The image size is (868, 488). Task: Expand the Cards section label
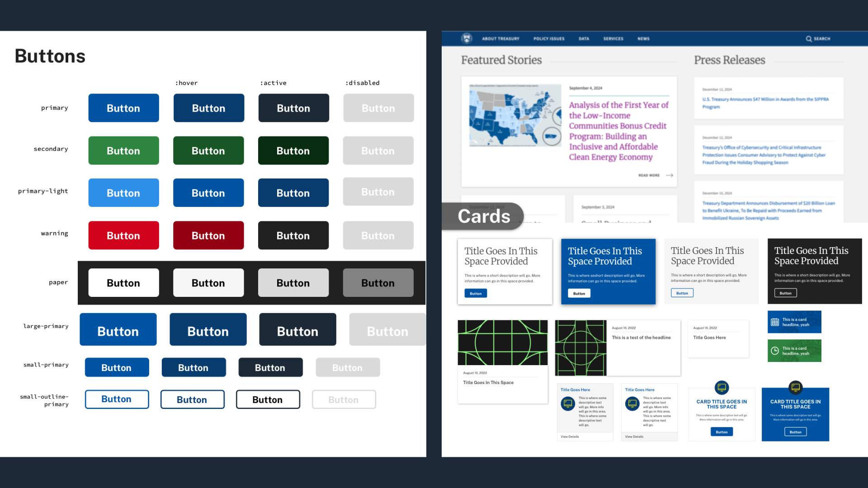tap(483, 216)
